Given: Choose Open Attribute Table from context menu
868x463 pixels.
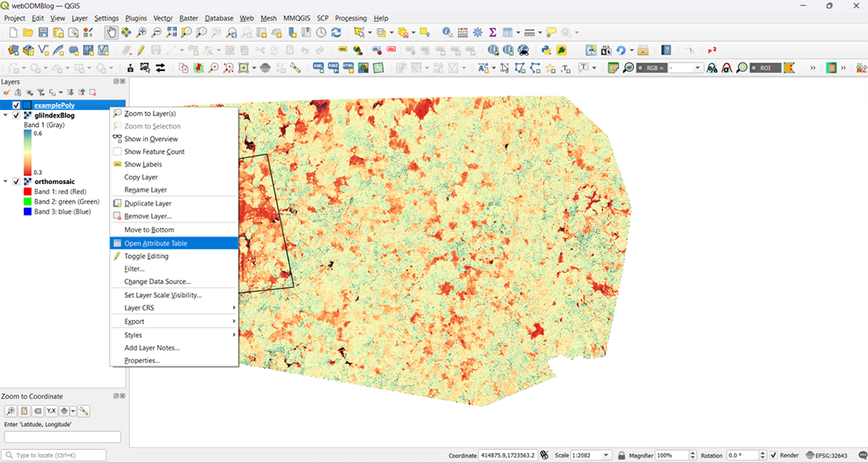Looking at the screenshot, I should pyautogui.click(x=156, y=243).
